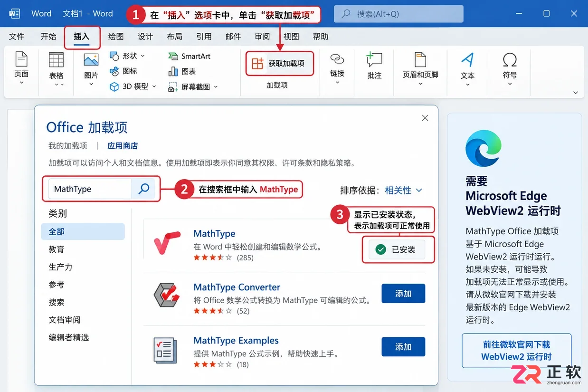Open the 页眉和页脚 icon
588x392 pixels.
420,59
